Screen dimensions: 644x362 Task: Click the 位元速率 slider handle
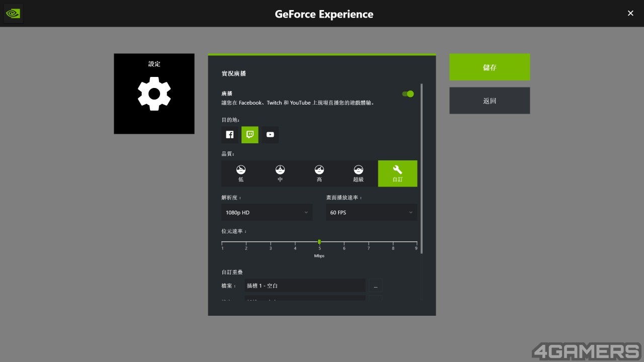click(x=319, y=242)
